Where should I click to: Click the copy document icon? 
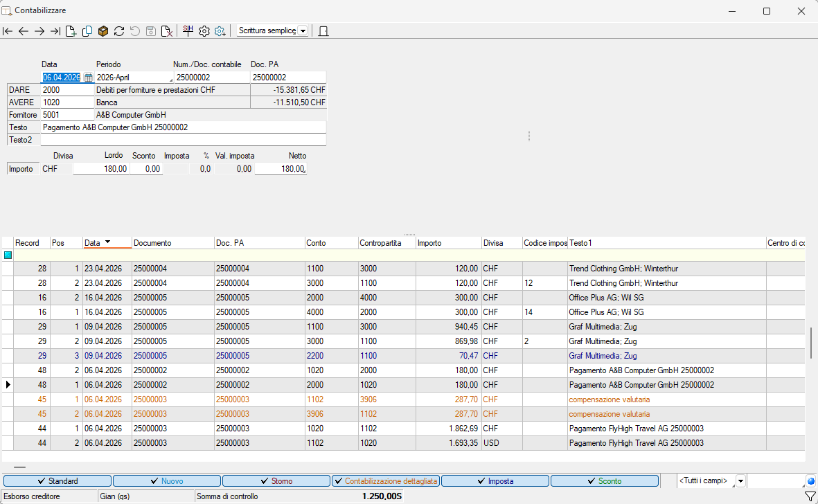click(87, 31)
